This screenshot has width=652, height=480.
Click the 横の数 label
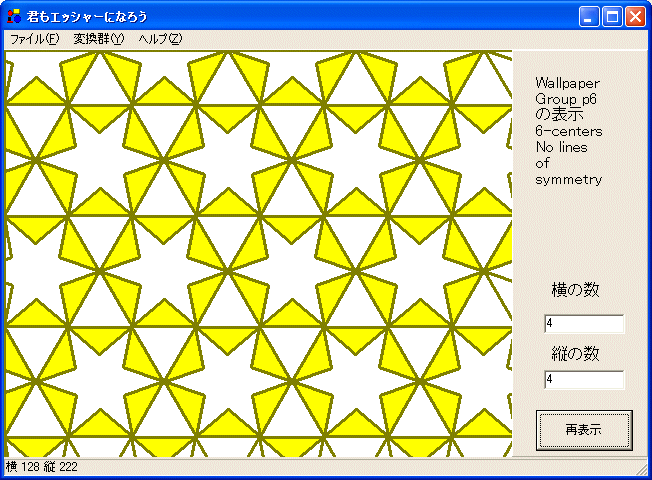575,289
